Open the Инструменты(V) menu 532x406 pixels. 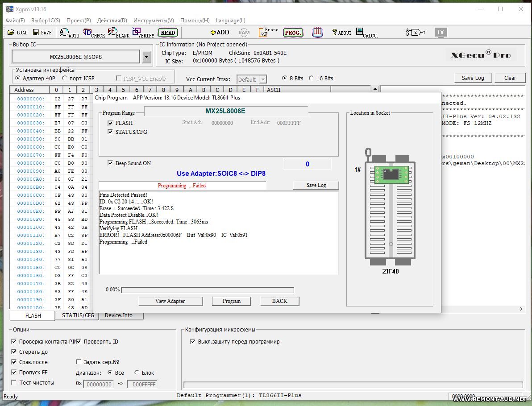tap(153, 21)
